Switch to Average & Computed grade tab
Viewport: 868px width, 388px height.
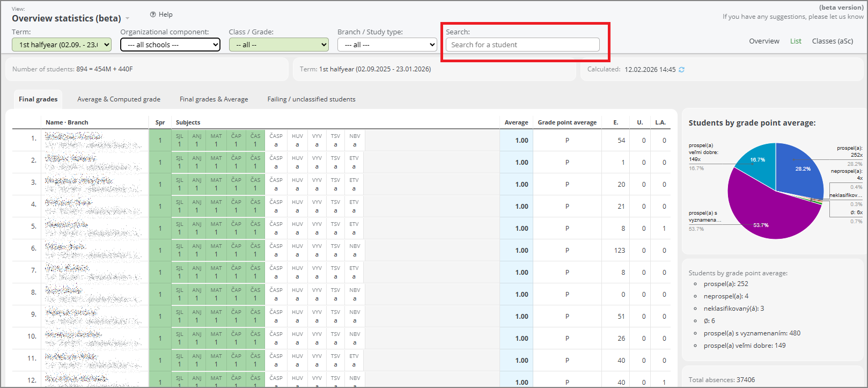[x=119, y=99]
